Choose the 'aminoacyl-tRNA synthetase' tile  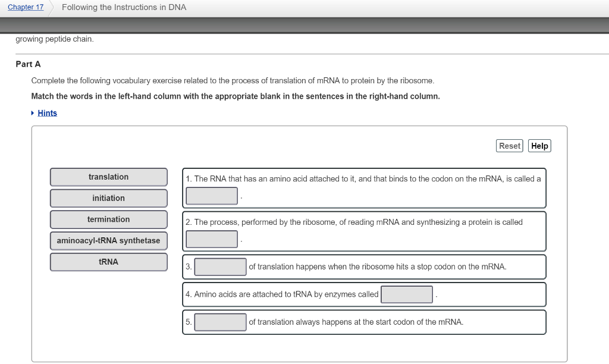tap(109, 241)
